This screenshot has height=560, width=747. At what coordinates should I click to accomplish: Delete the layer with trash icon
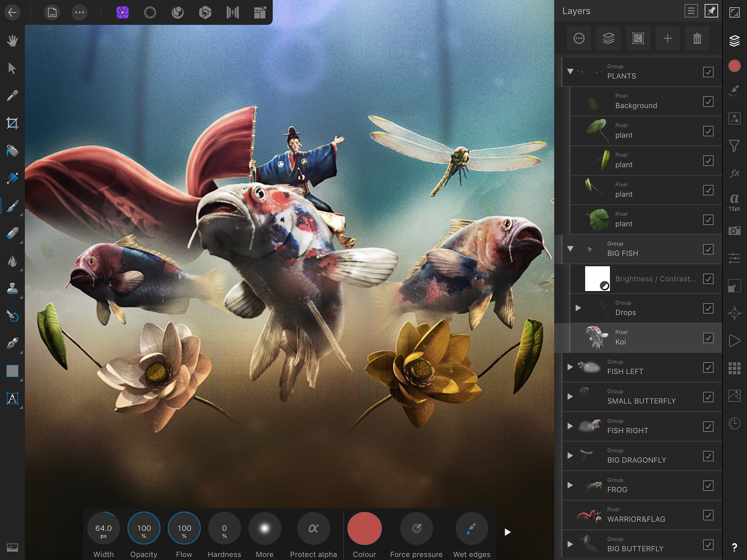tap(697, 39)
